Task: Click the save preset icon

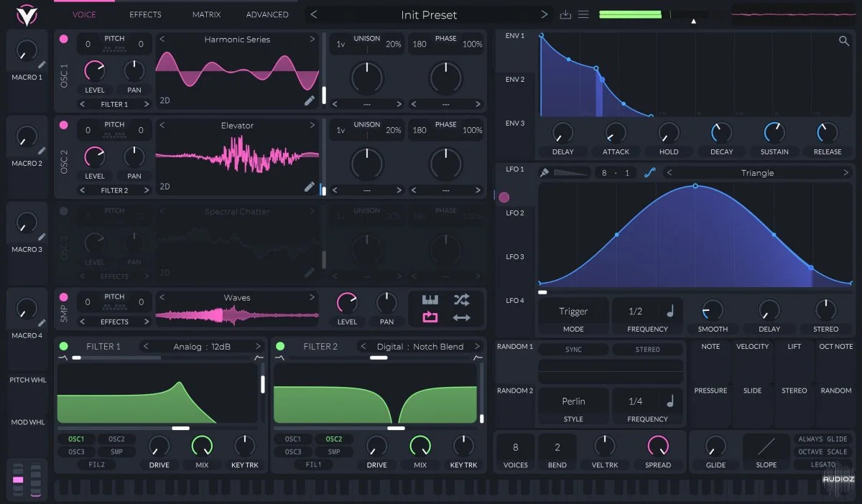Action: [565, 14]
